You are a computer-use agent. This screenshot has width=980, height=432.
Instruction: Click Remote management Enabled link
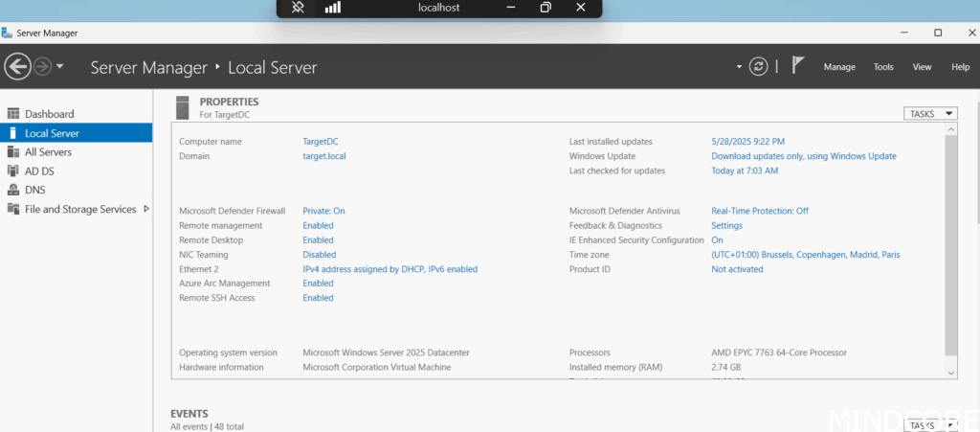(x=318, y=226)
